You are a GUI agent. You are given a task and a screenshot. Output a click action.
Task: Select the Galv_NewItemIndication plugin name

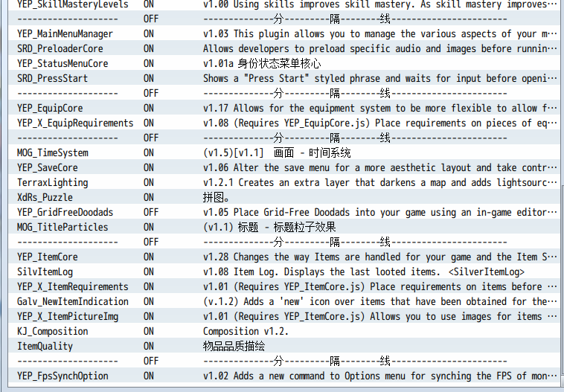coord(73,301)
